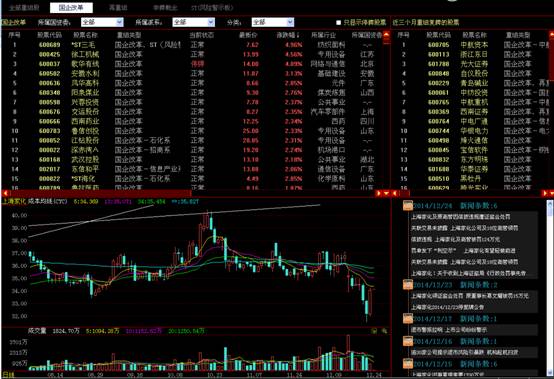The width and height of the screenshot is (554, 379).
Task: Click the calendar icon beside 2014/12/24 news
Action: (408, 206)
